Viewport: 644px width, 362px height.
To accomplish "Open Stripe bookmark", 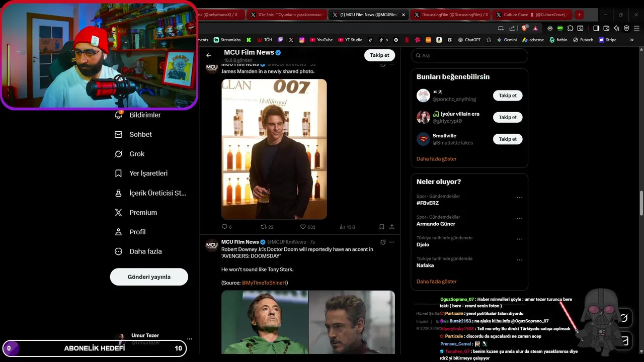I will coord(607,40).
